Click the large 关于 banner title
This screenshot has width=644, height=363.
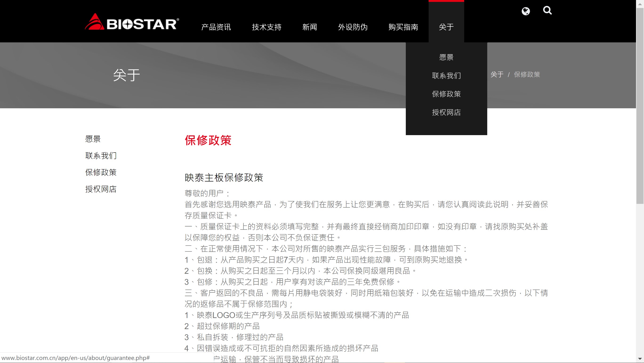coord(126,75)
